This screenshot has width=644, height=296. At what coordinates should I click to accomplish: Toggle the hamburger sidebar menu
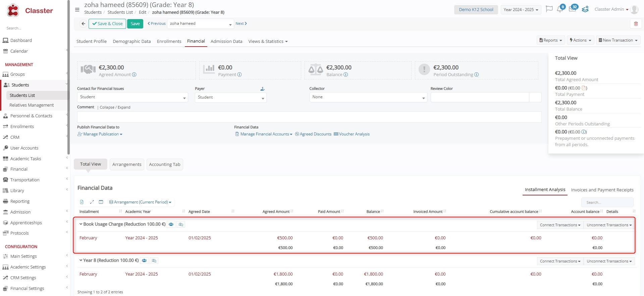[77, 10]
